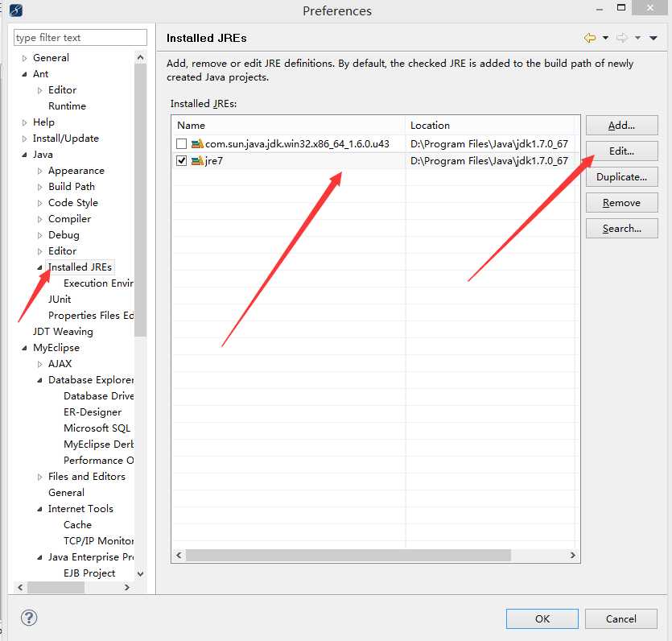Click the Remove button

(x=621, y=202)
